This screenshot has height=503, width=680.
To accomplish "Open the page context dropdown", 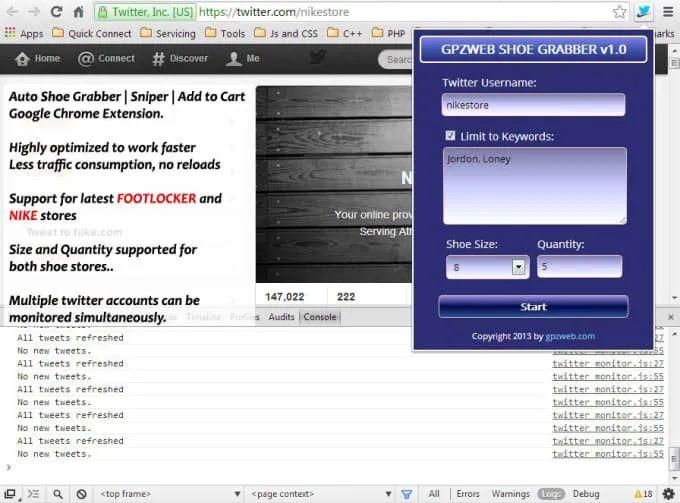I will tap(321, 494).
